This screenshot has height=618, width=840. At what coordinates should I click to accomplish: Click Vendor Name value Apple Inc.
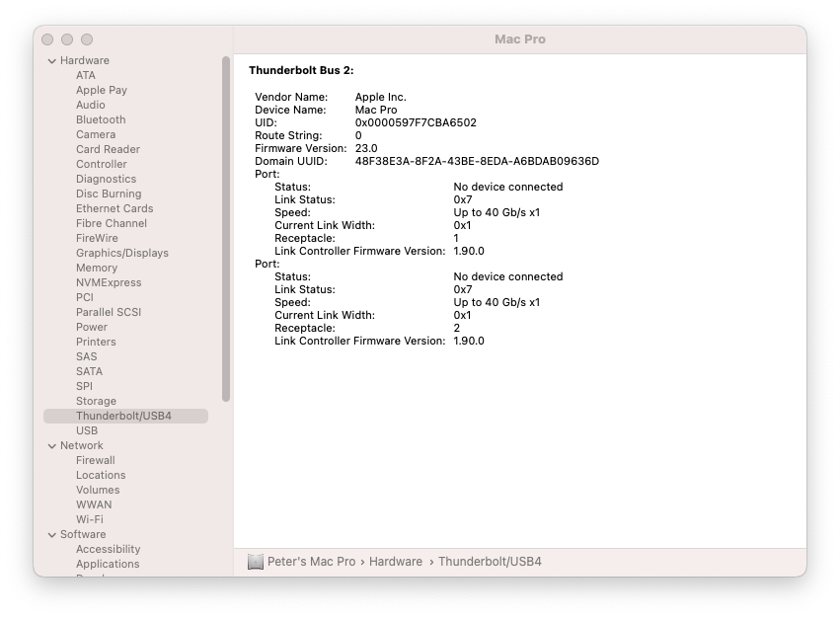tap(381, 97)
